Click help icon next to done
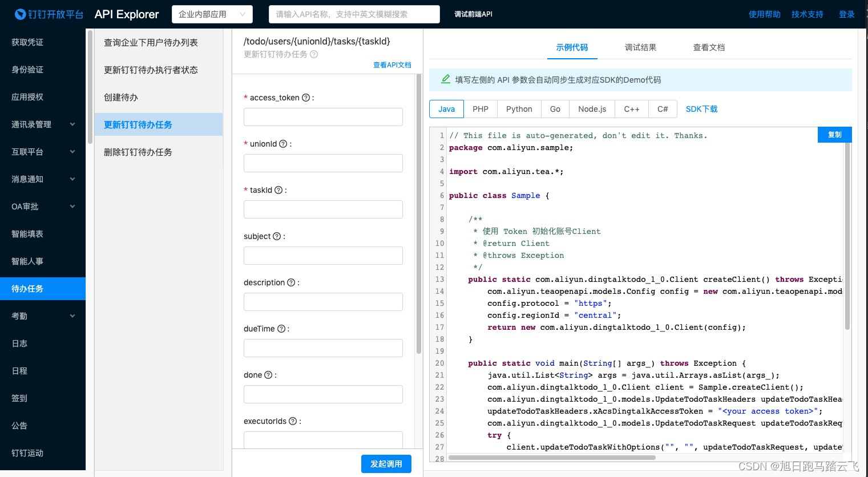 point(268,375)
